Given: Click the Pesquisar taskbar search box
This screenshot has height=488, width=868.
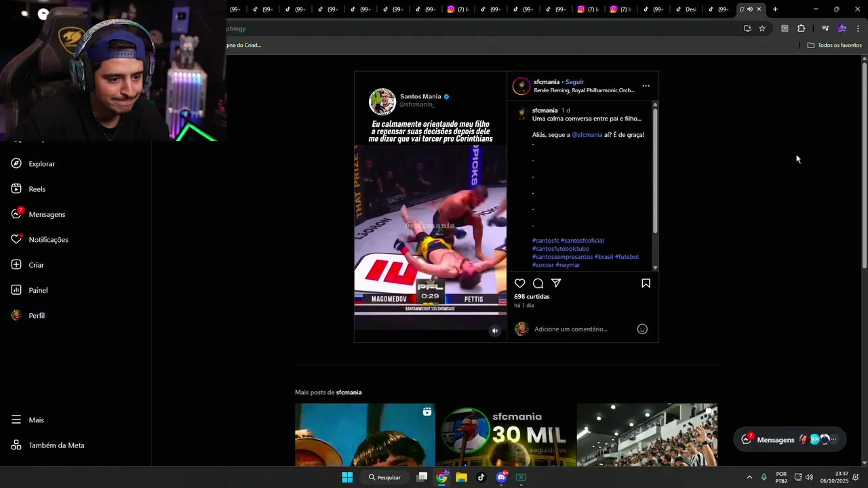Looking at the screenshot, I should (x=384, y=477).
